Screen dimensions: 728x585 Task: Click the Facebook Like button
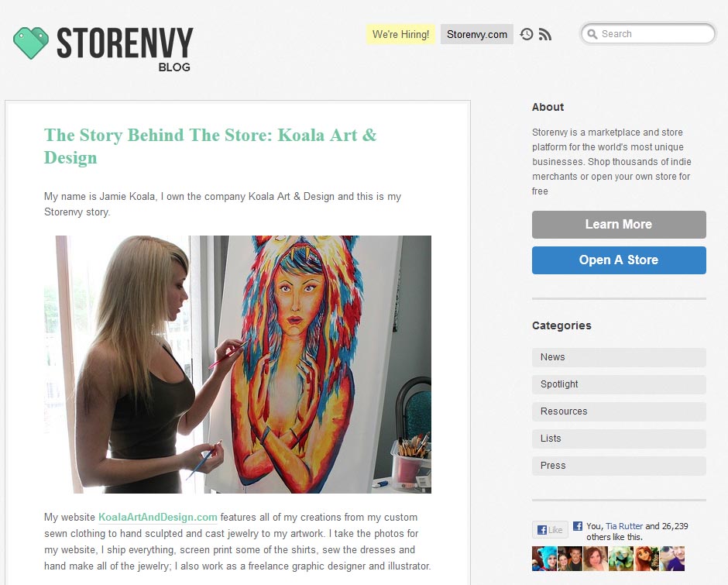coord(550,530)
